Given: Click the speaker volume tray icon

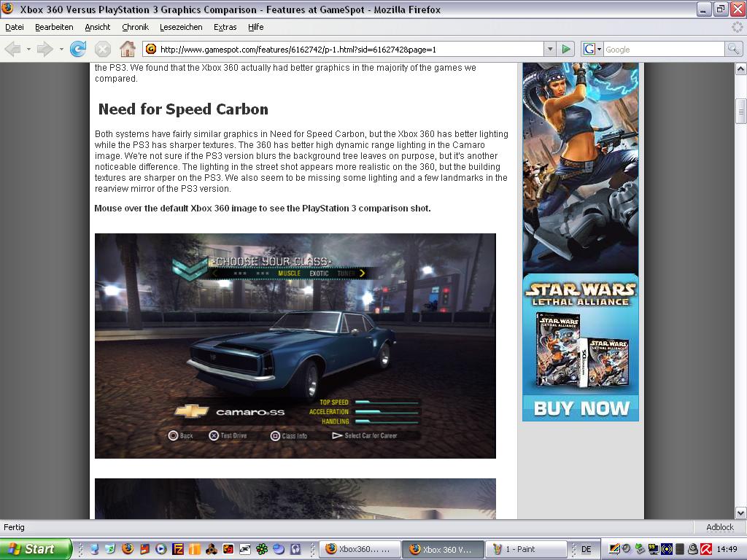Looking at the screenshot, I should 627,549.
